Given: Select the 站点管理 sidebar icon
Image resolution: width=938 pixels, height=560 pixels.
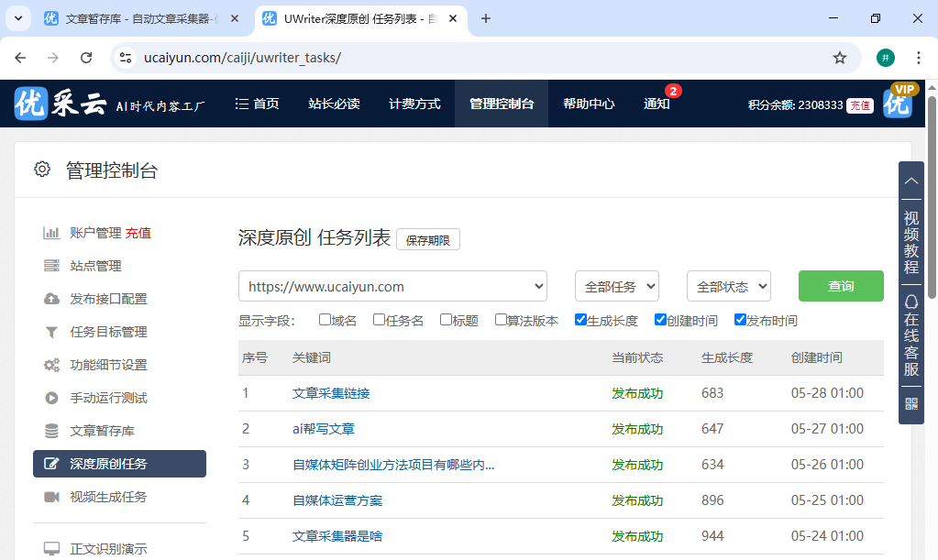Looking at the screenshot, I should [52, 265].
